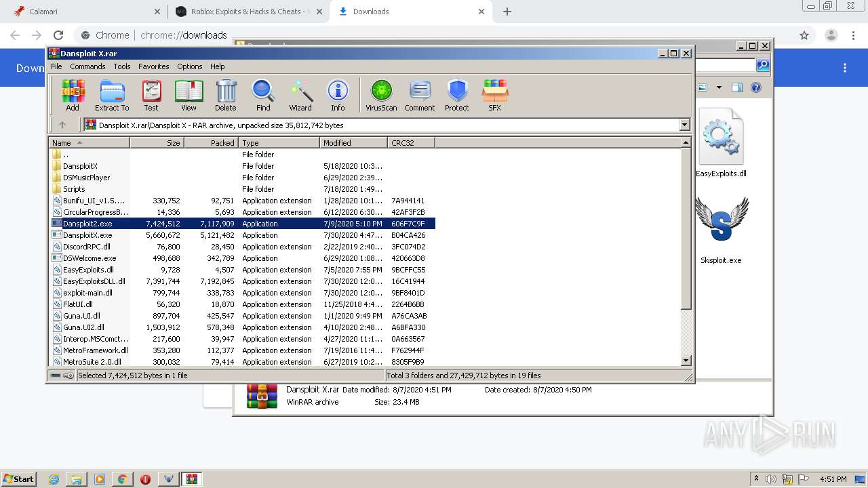Launch the Wizard toolbar icon
The image size is (868, 488).
tap(300, 96)
